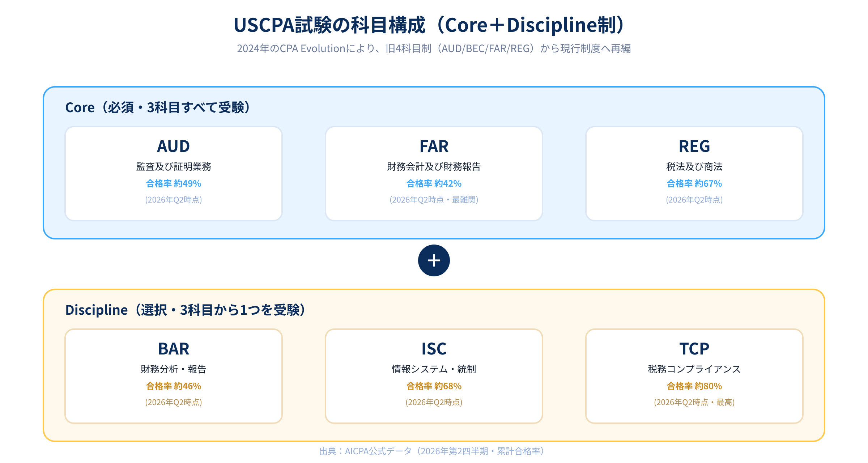Select the TCP subject card
868x463 pixels.
point(694,376)
